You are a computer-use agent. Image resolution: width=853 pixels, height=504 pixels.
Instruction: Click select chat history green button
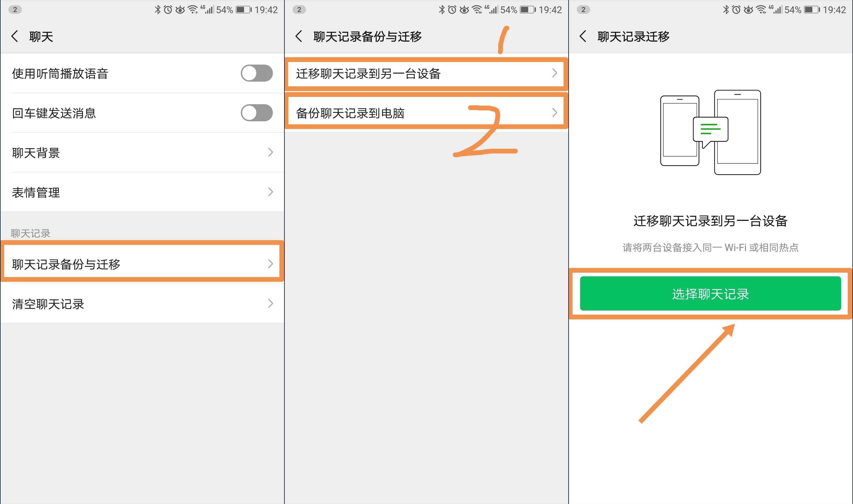[711, 293]
